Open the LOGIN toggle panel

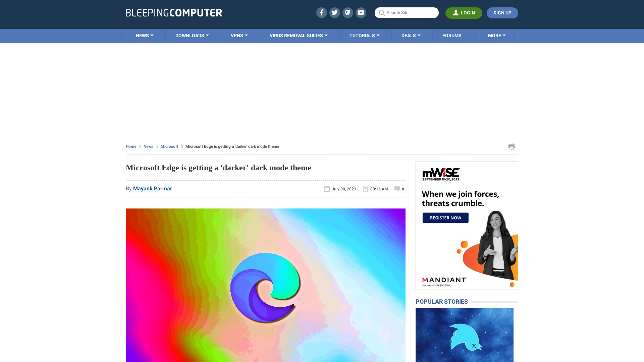(x=464, y=13)
